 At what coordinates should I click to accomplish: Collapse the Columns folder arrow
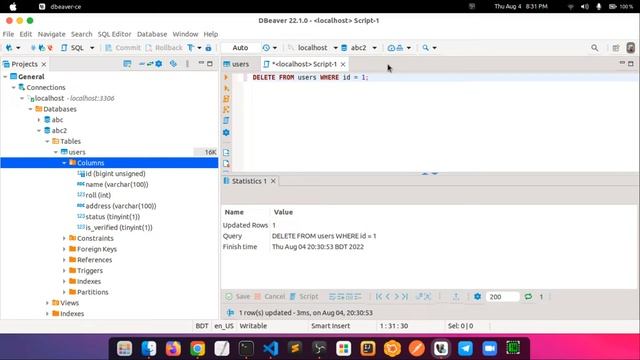64,163
